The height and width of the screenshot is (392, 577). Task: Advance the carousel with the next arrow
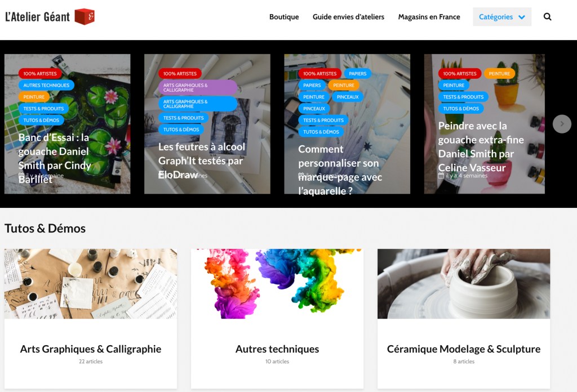tap(562, 124)
